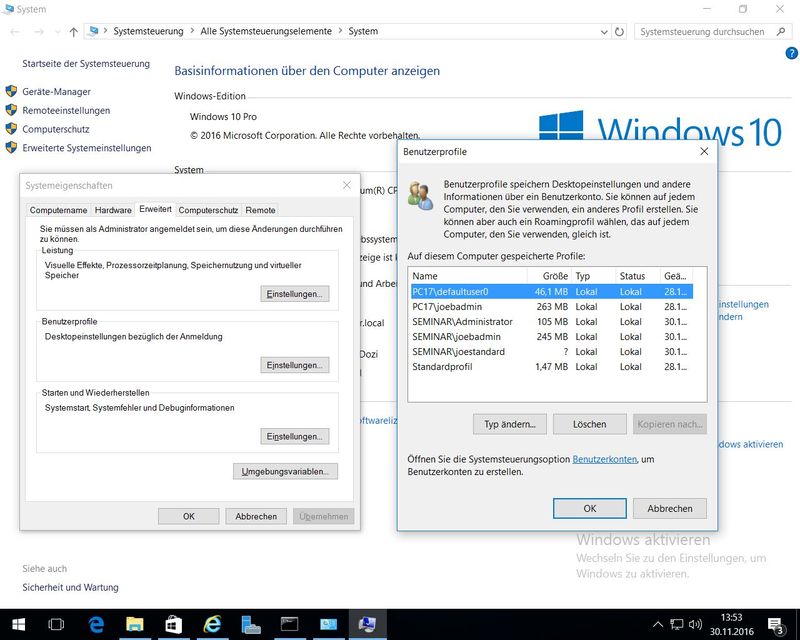800x640 pixels.
Task: Open Erweiterte Systemeinstellungen link
Action: 87,148
